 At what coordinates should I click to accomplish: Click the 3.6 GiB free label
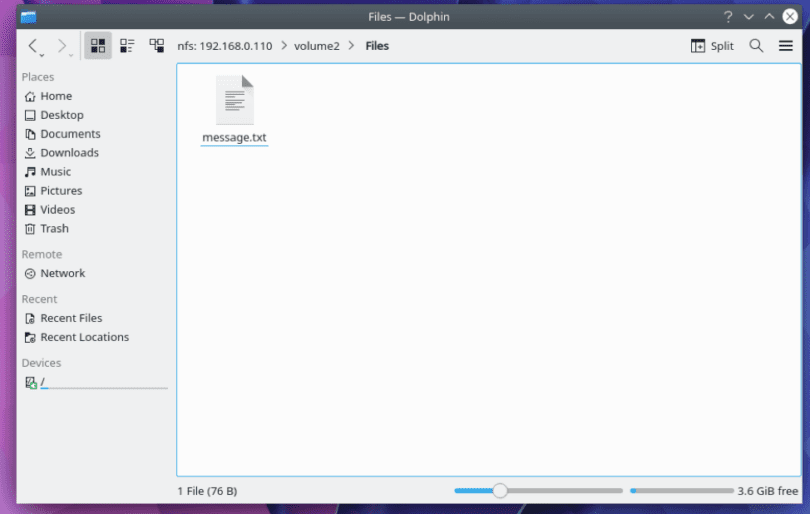pyautogui.click(x=768, y=491)
